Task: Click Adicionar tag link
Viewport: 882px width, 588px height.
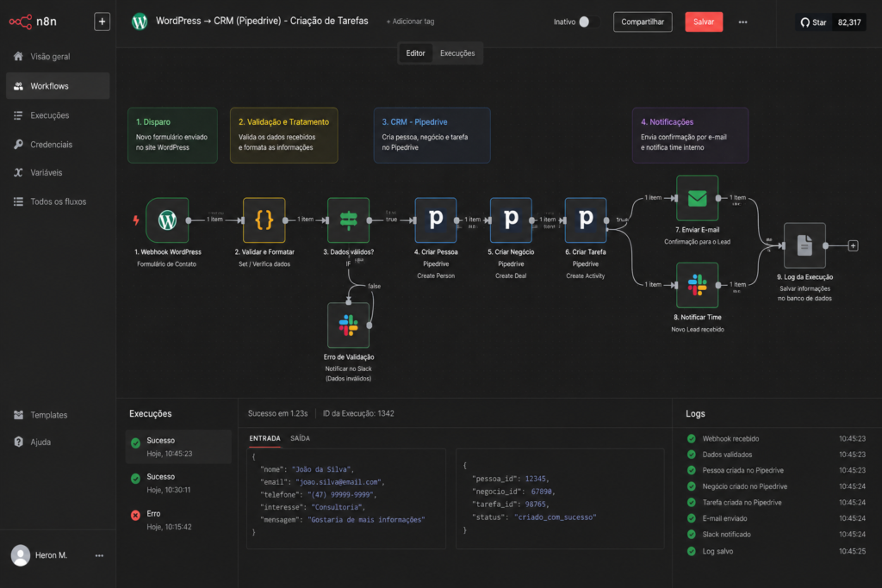Action: pos(410,22)
